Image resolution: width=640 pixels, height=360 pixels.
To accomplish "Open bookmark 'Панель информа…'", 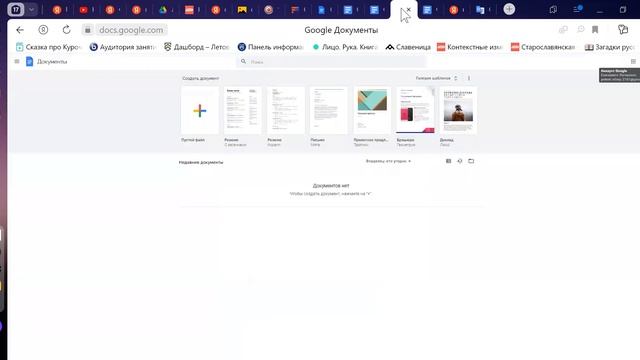I will click(271, 47).
